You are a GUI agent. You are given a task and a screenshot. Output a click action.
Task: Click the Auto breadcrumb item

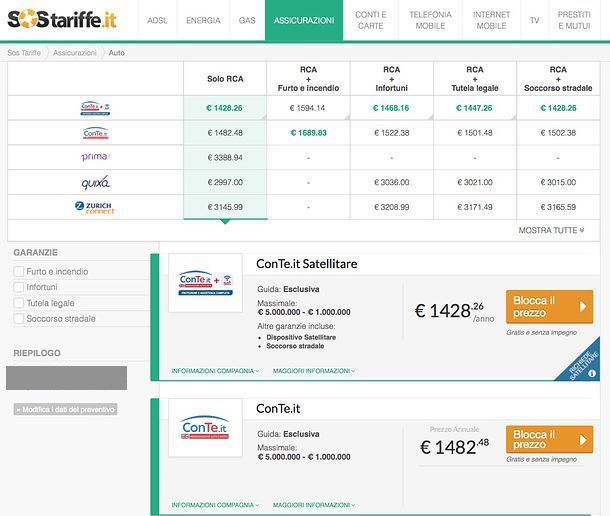[117, 53]
